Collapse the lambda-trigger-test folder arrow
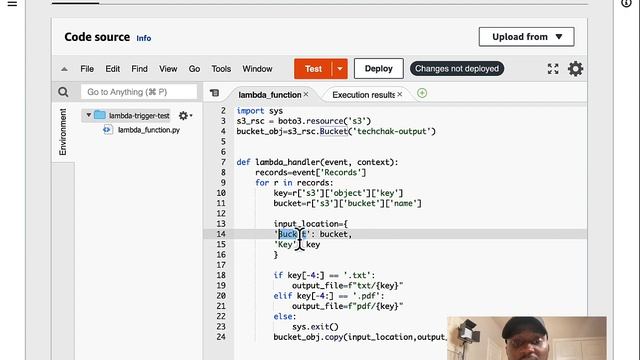Screen dimensions: 640x360 pos(89,115)
